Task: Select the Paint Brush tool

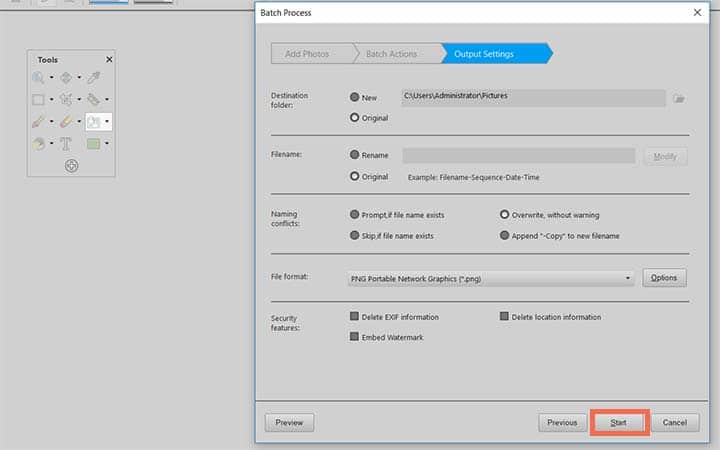Action: 38,121
